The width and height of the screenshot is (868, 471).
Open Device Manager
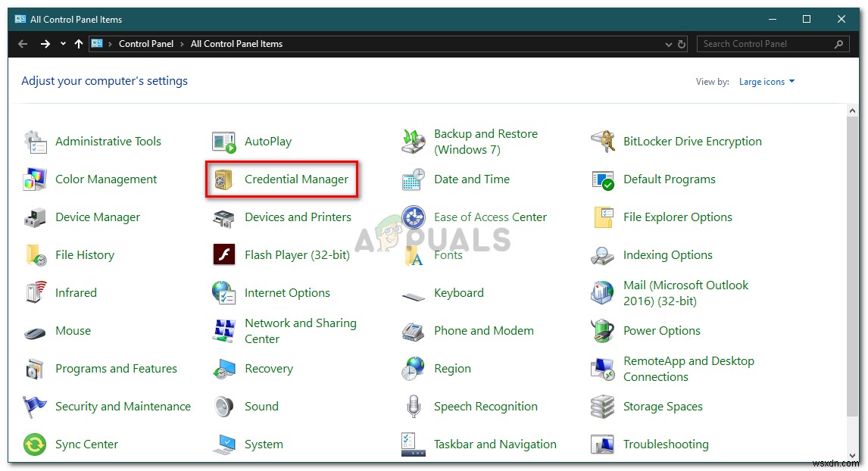[98, 217]
